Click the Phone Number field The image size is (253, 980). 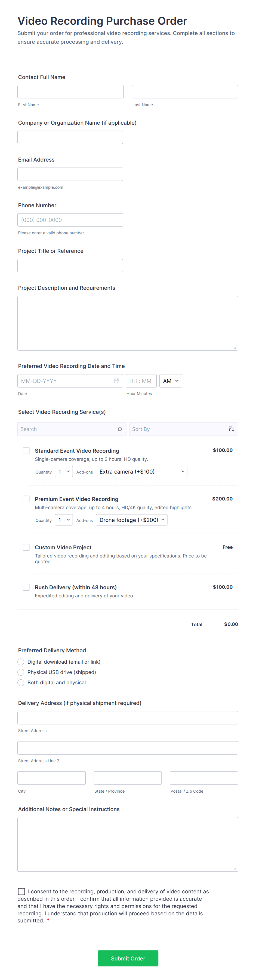70,220
